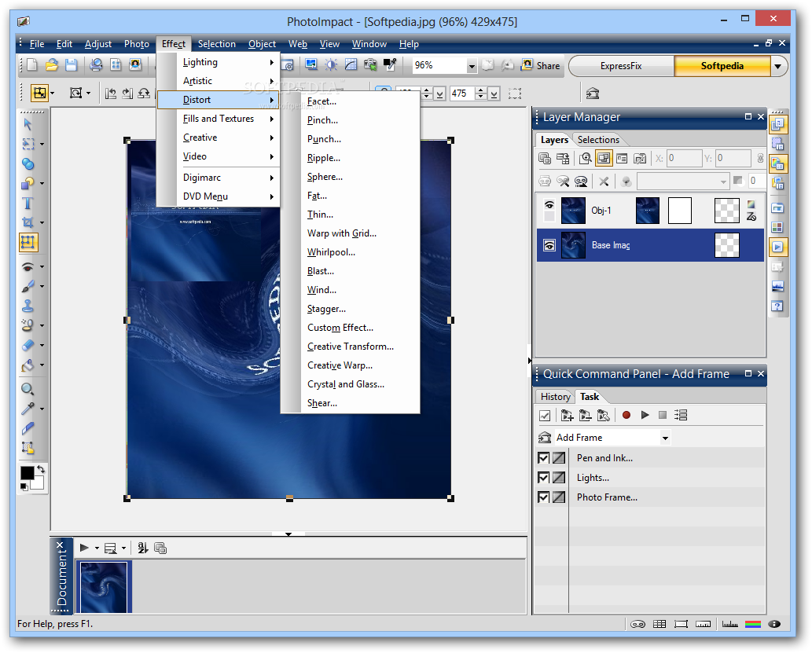Open the Add Frame task dropdown
This screenshot has width=812, height=653.
[x=665, y=438]
